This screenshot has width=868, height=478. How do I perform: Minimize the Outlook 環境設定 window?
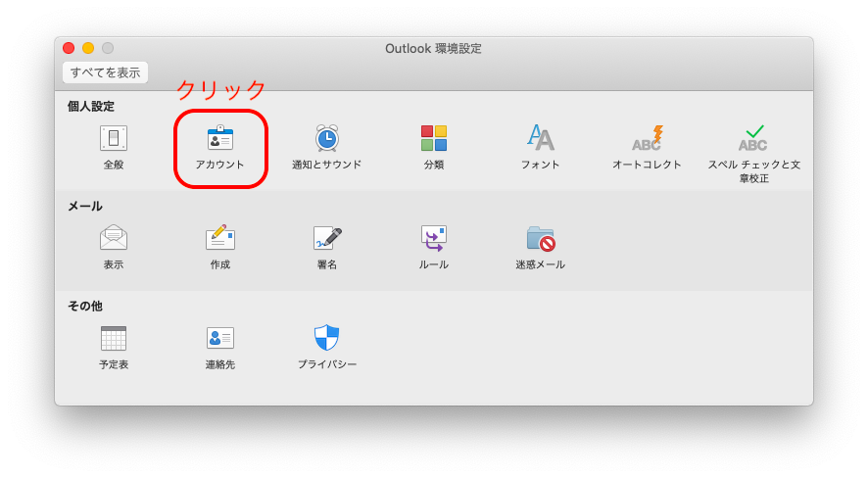click(x=88, y=48)
